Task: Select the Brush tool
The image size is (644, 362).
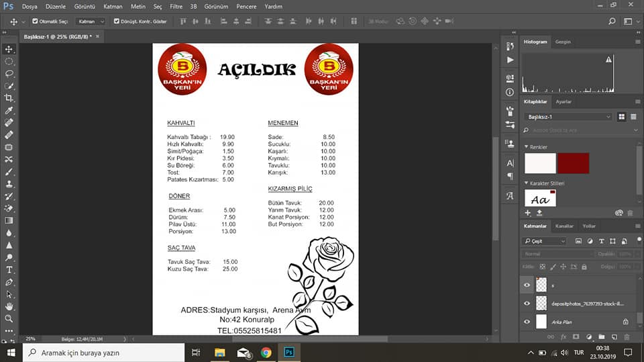Action: click(9, 171)
